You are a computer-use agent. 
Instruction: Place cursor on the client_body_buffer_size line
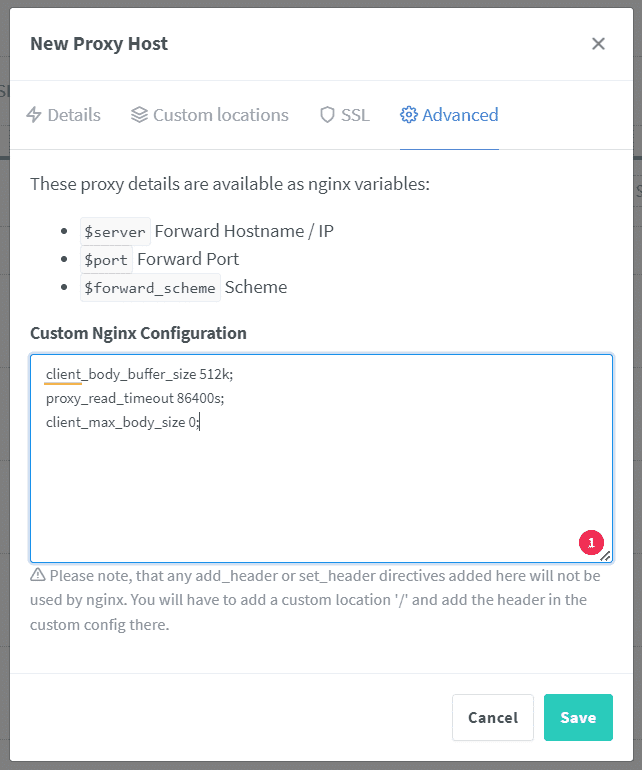(139, 374)
